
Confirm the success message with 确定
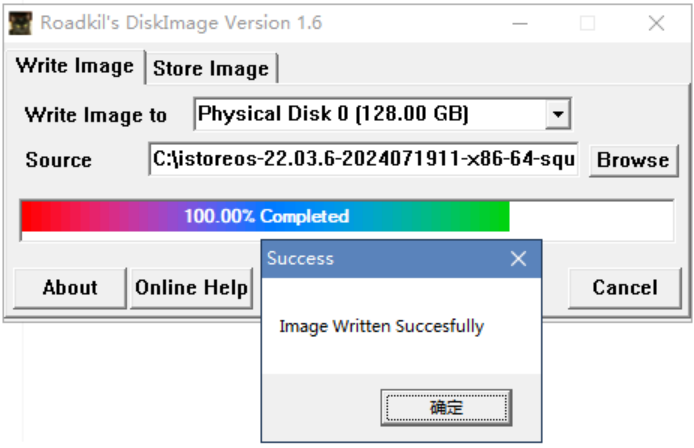point(446,407)
